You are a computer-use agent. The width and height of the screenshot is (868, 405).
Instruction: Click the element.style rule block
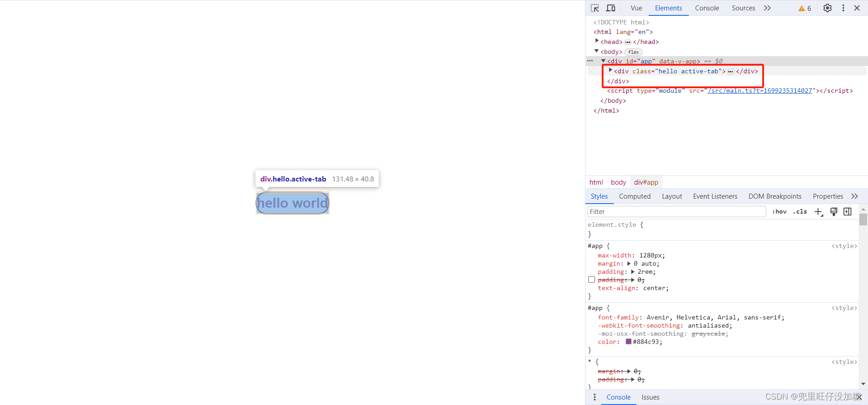pyautogui.click(x=722, y=229)
